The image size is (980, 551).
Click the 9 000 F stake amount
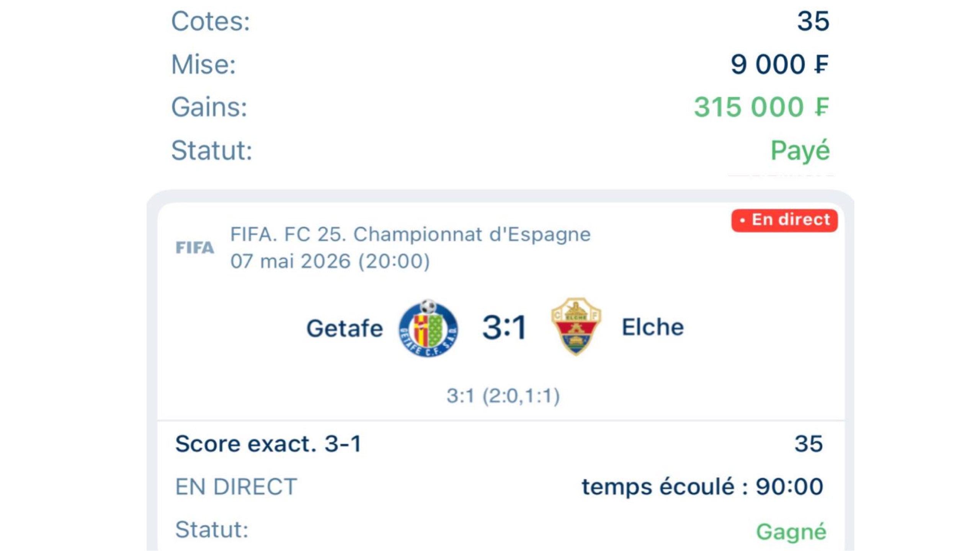coord(780,64)
